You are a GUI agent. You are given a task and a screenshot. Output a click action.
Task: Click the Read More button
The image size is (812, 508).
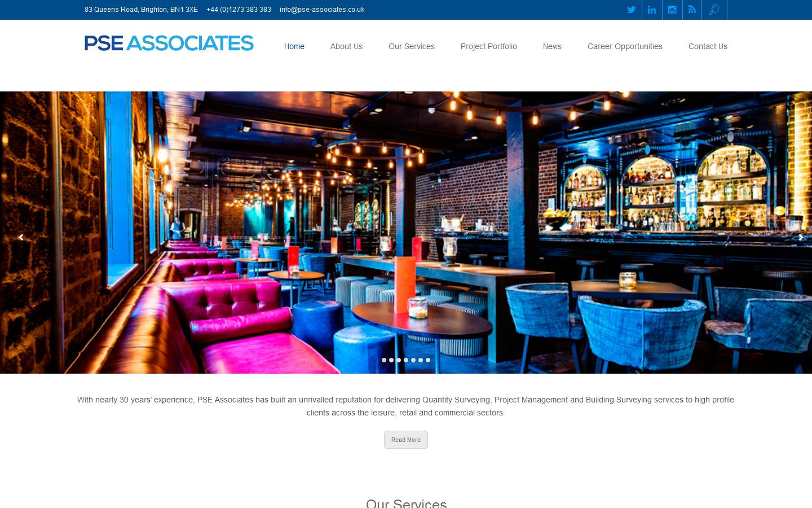[x=406, y=440]
